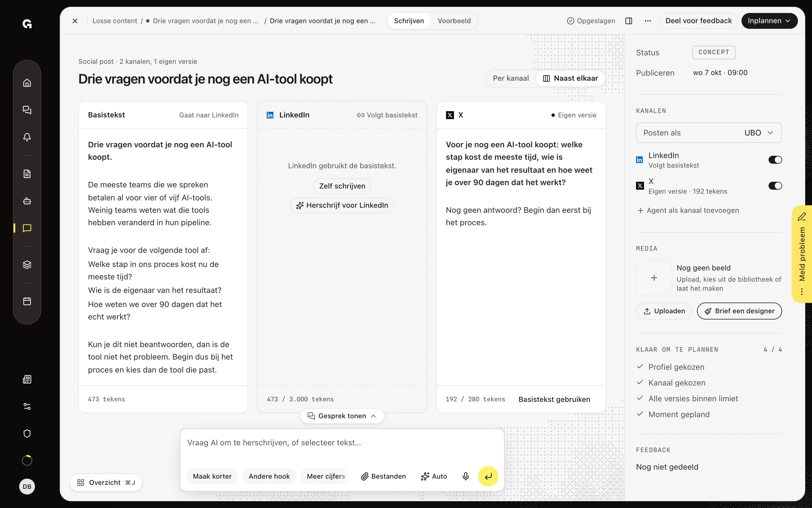Click Agent als kanaal toevoegen

pyautogui.click(x=688, y=210)
